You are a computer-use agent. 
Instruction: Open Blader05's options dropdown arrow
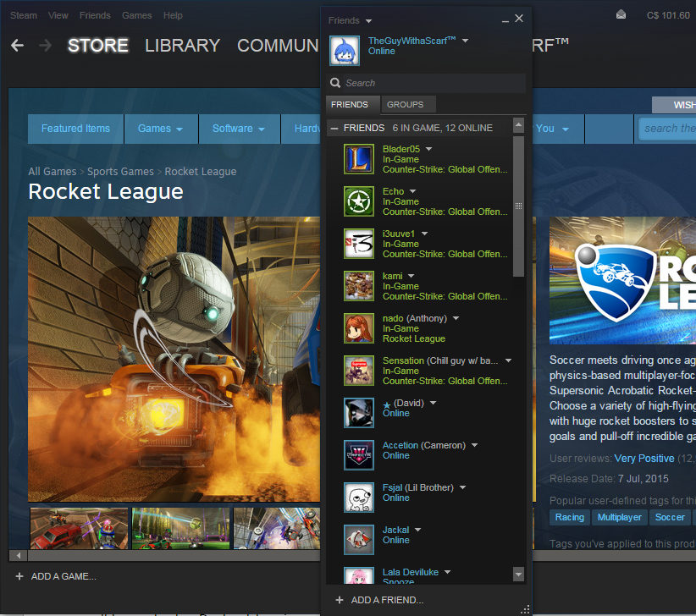pyautogui.click(x=428, y=149)
